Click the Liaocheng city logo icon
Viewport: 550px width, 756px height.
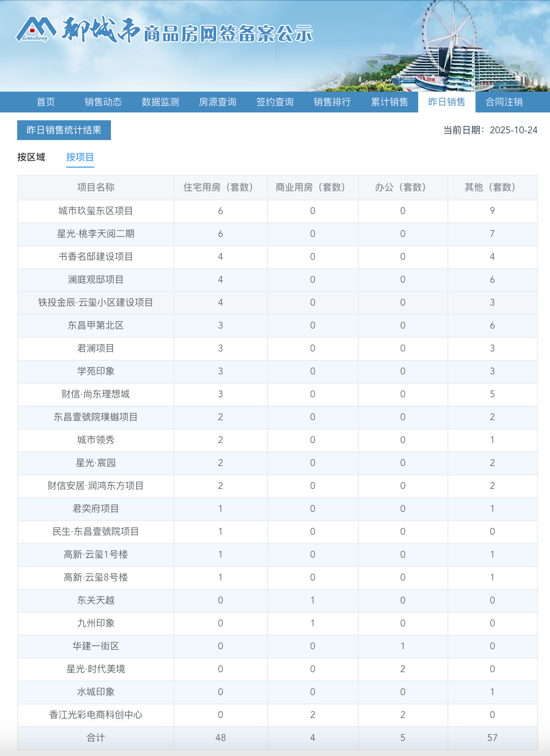click(x=35, y=29)
